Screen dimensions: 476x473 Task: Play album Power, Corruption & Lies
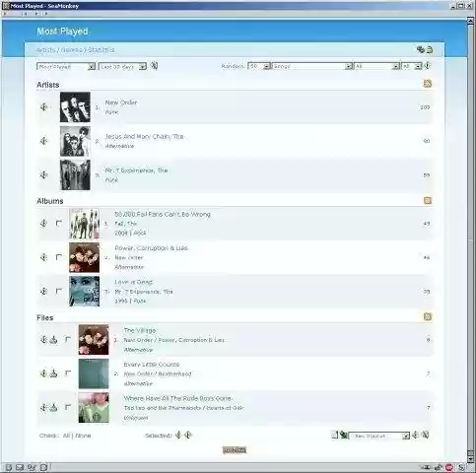[43, 257]
